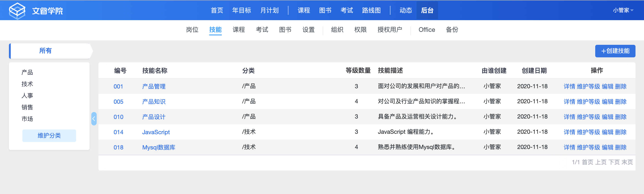Click 维护等级 for JavaScript row
644x194 pixels.
588,132
